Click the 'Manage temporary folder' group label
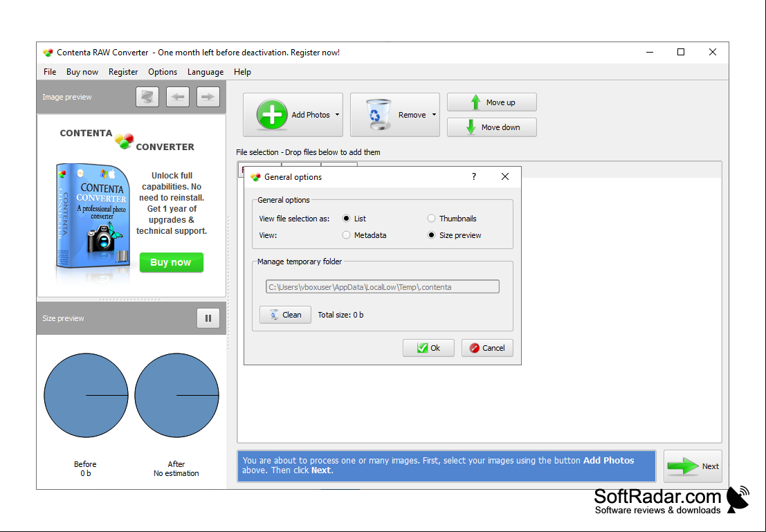This screenshot has height=532, width=766. [x=300, y=262]
